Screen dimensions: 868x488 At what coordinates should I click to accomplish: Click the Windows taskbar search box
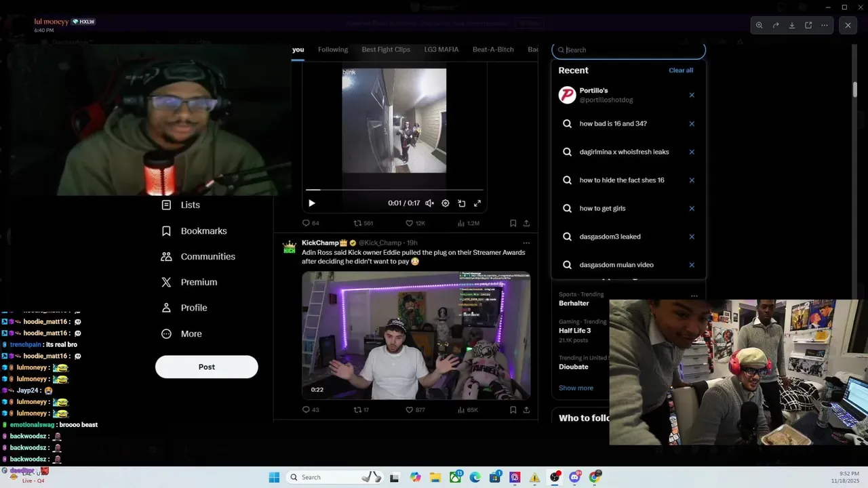click(x=336, y=477)
